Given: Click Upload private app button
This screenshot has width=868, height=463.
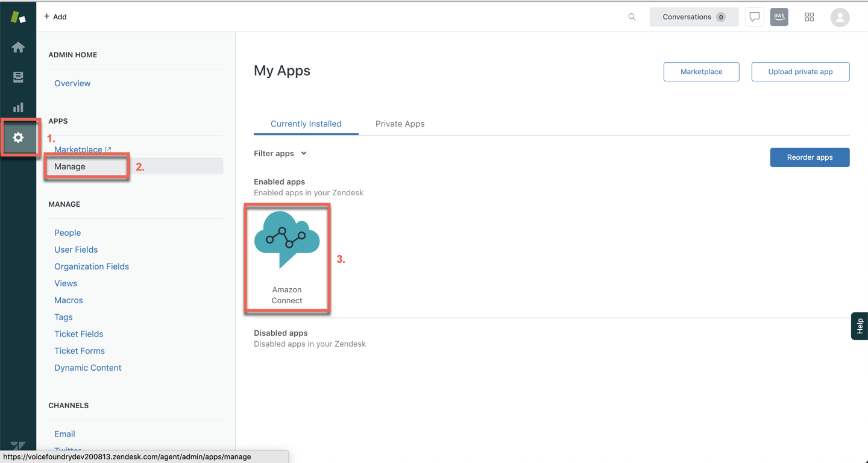Looking at the screenshot, I should tap(800, 72).
